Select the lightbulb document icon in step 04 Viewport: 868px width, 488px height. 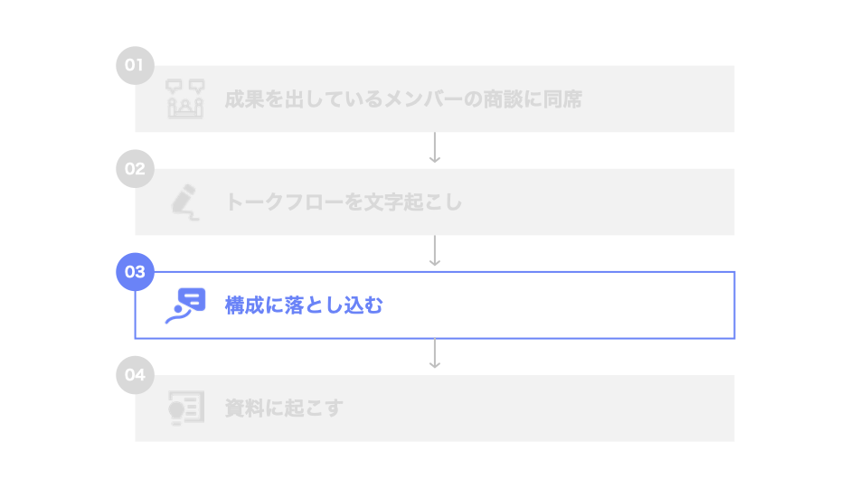[185, 408]
